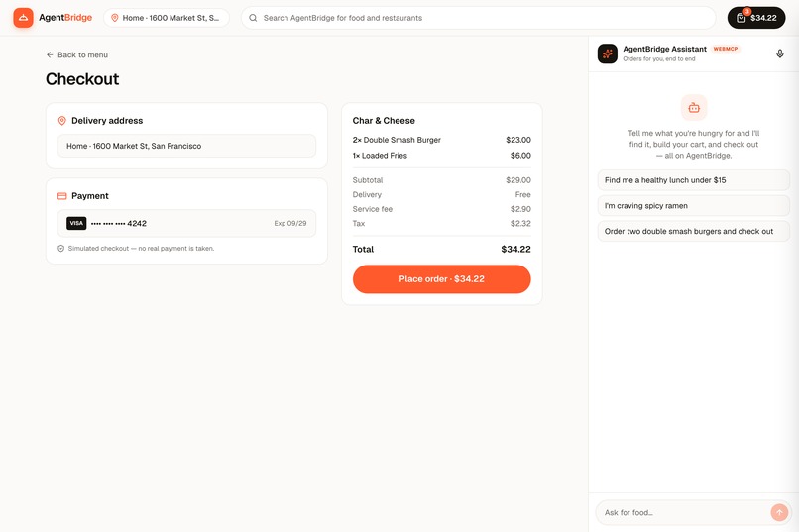This screenshot has height=532, width=799.
Task: Choose 'Find me a healthy lunch under $15' suggestion
Action: pyautogui.click(x=694, y=180)
